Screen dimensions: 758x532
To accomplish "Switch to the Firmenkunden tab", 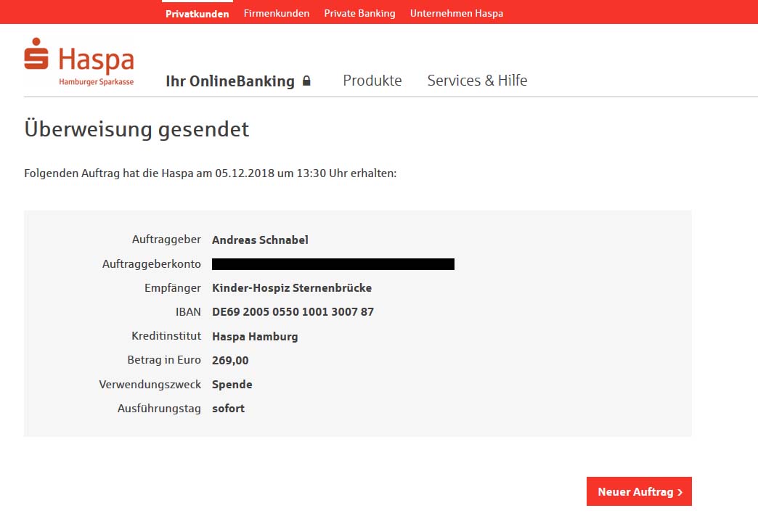I will coord(277,14).
